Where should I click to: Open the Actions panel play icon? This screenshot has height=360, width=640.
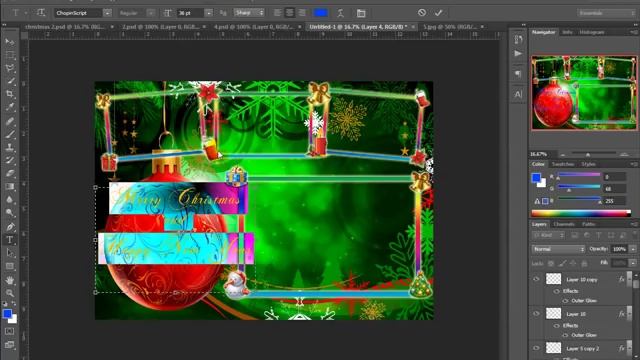coord(518,53)
